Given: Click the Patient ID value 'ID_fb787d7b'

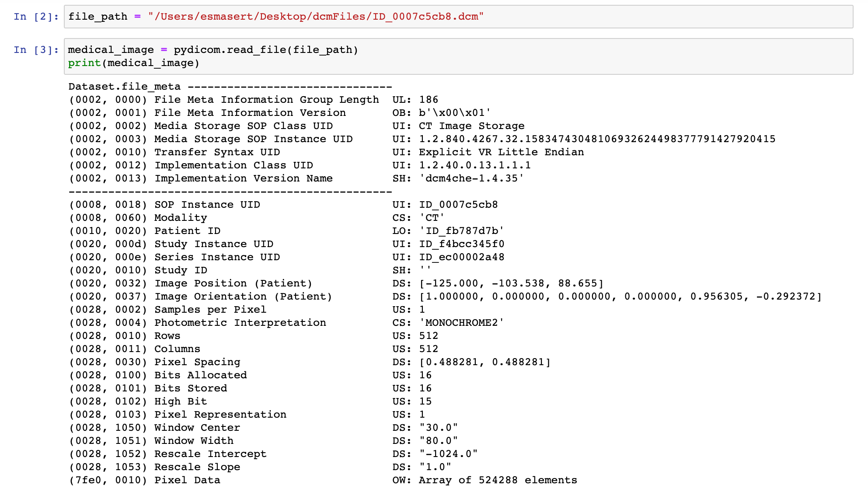Looking at the screenshot, I should pos(461,231).
